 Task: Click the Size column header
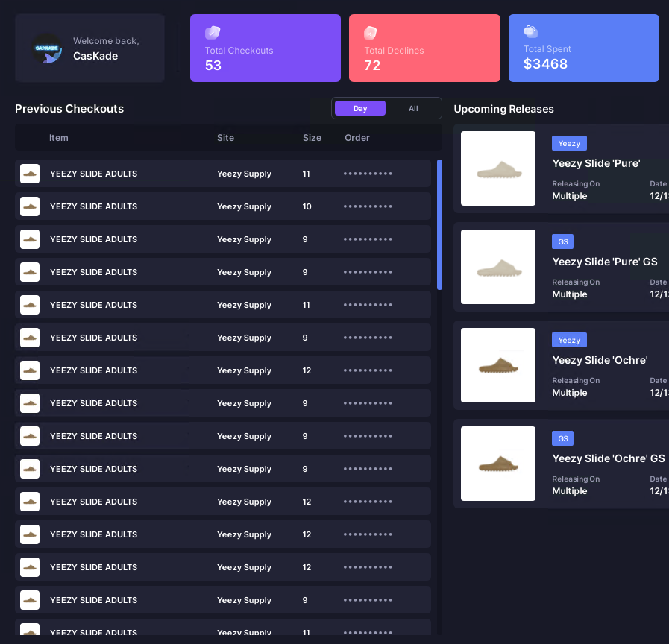coord(312,138)
